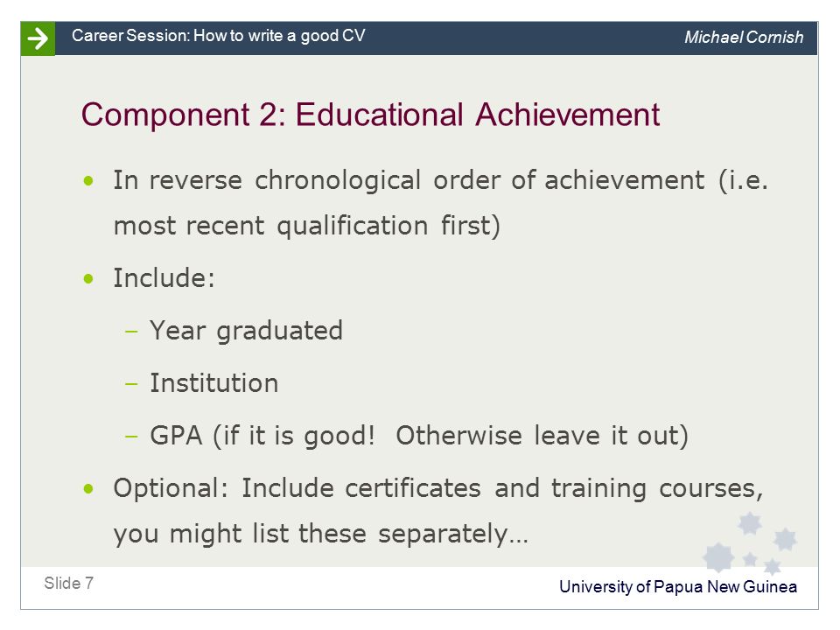Click the author name 'Michael Cornish'
The height and width of the screenshot is (630, 840).
(x=744, y=37)
